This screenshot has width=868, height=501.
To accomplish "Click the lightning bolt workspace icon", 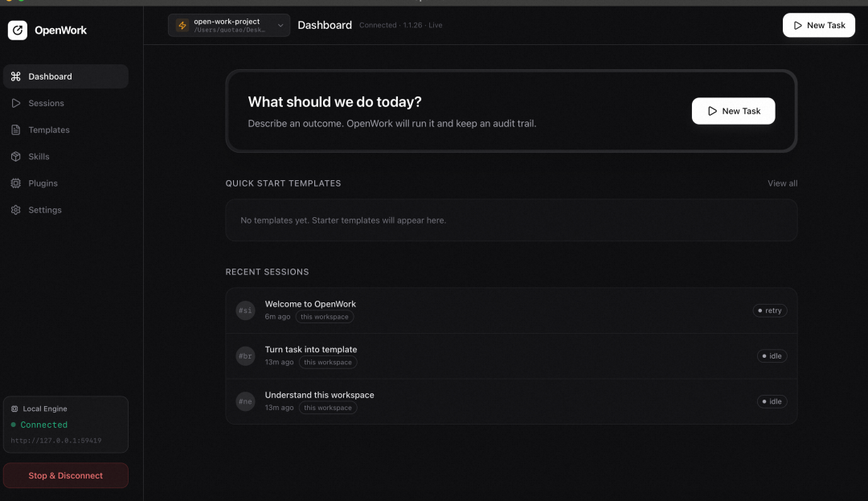I will click(x=182, y=25).
